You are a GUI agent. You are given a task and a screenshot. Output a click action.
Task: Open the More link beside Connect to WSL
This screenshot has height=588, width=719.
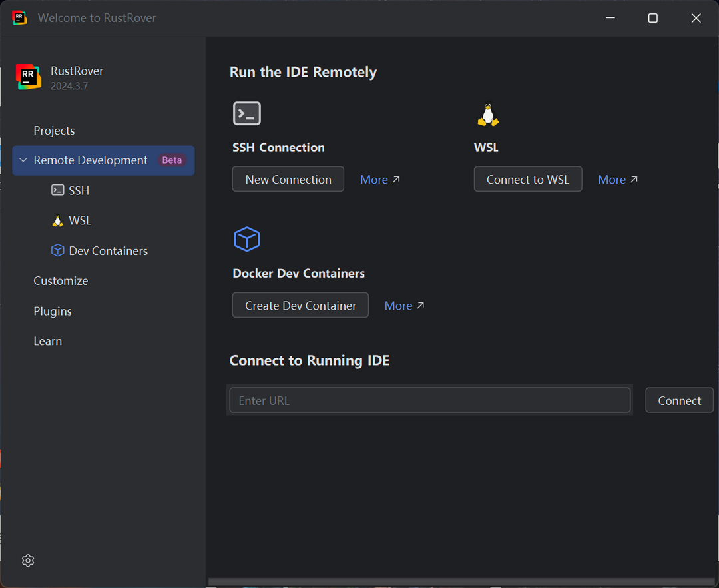tap(617, 180)
